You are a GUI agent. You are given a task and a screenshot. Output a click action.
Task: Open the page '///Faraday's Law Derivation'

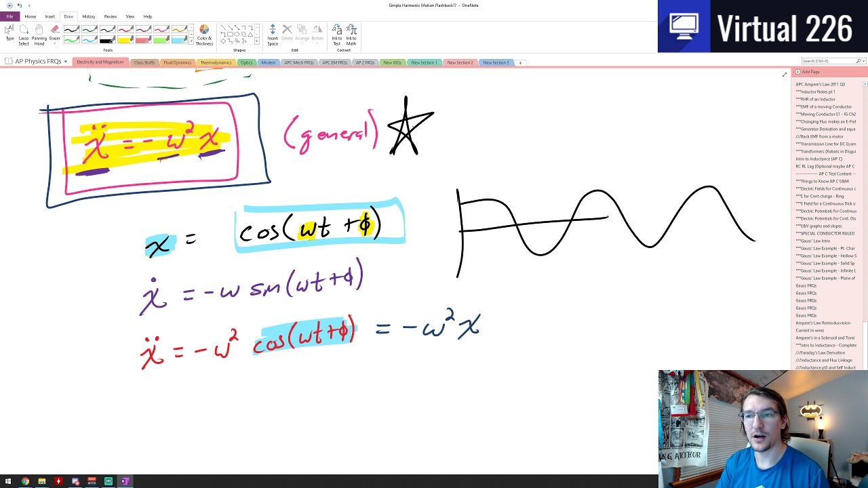(821, 352)
